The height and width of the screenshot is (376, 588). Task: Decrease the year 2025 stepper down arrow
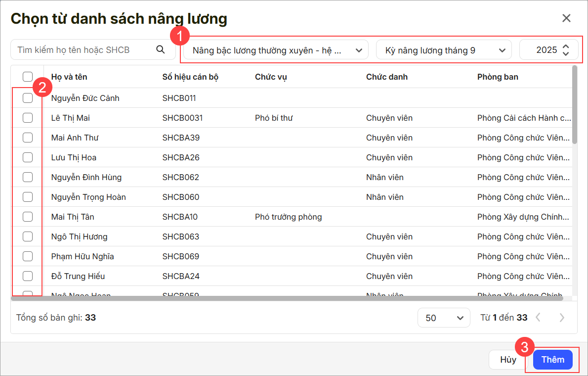click(x=566, y=53)
